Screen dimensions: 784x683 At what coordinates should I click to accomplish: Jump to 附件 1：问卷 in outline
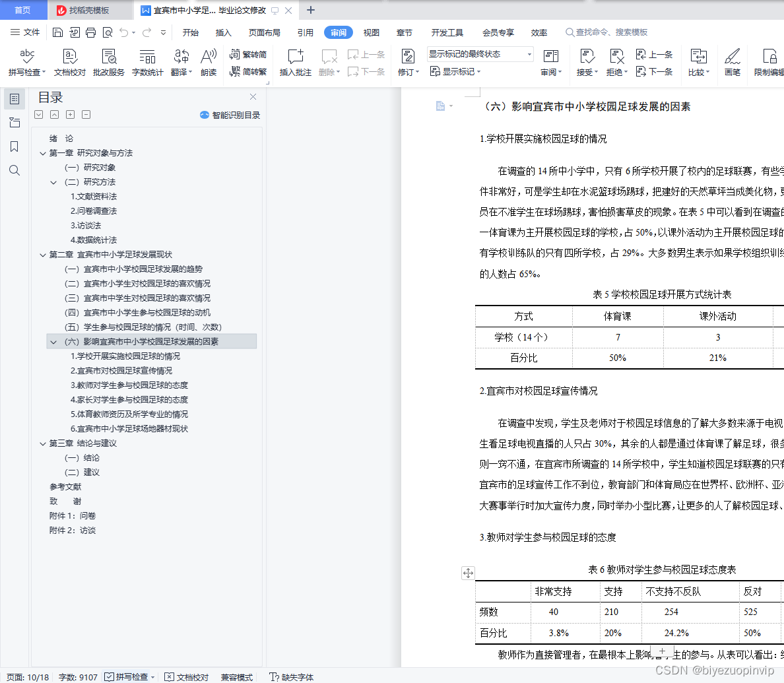point(73,516)
